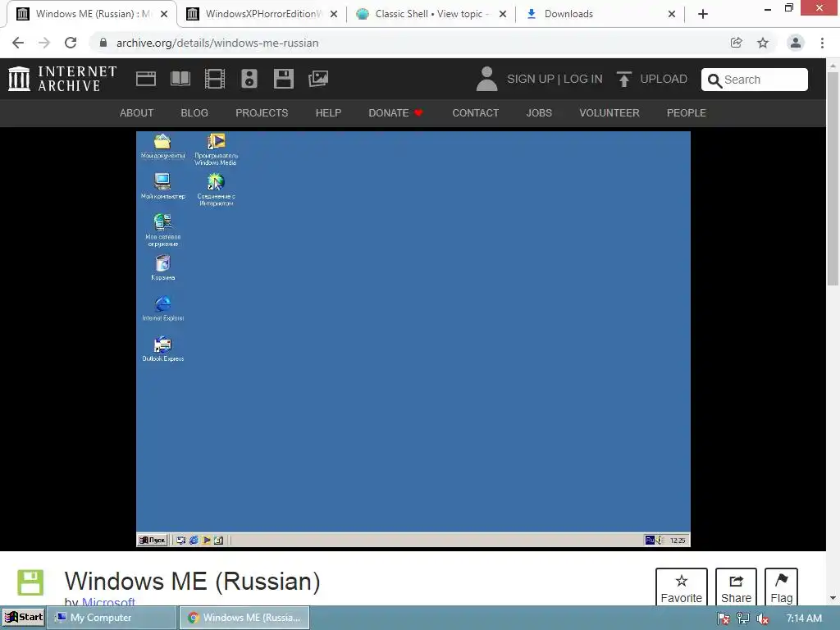Open the Internet Archive video film icon

pos(215,79)
